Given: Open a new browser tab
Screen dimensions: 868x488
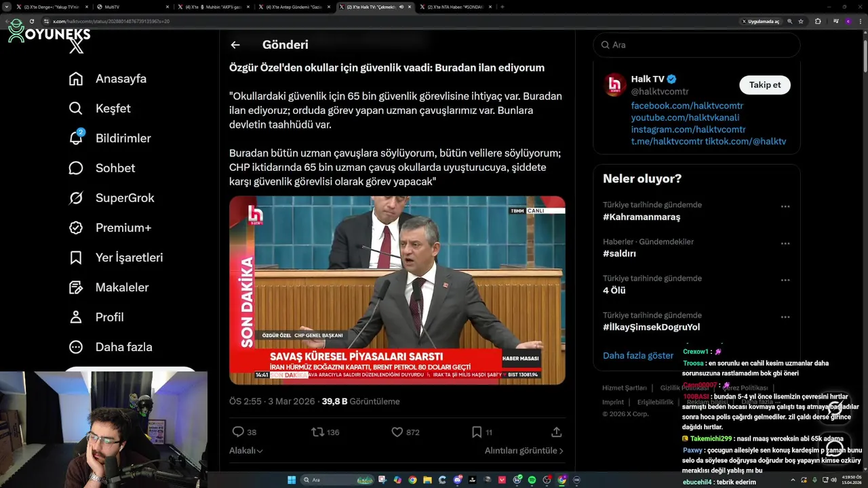Looking at the screenshot, I should coord(502,7).
